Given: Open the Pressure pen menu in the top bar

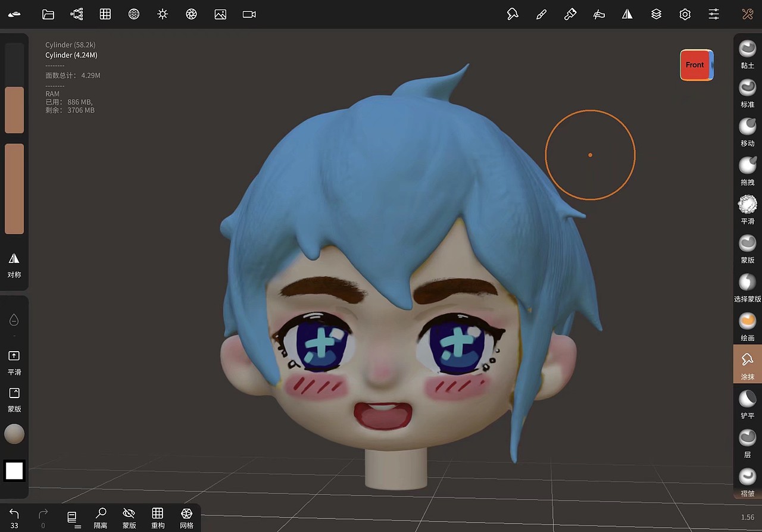Looking at the screenshot, I should click(x=570, y=14).
